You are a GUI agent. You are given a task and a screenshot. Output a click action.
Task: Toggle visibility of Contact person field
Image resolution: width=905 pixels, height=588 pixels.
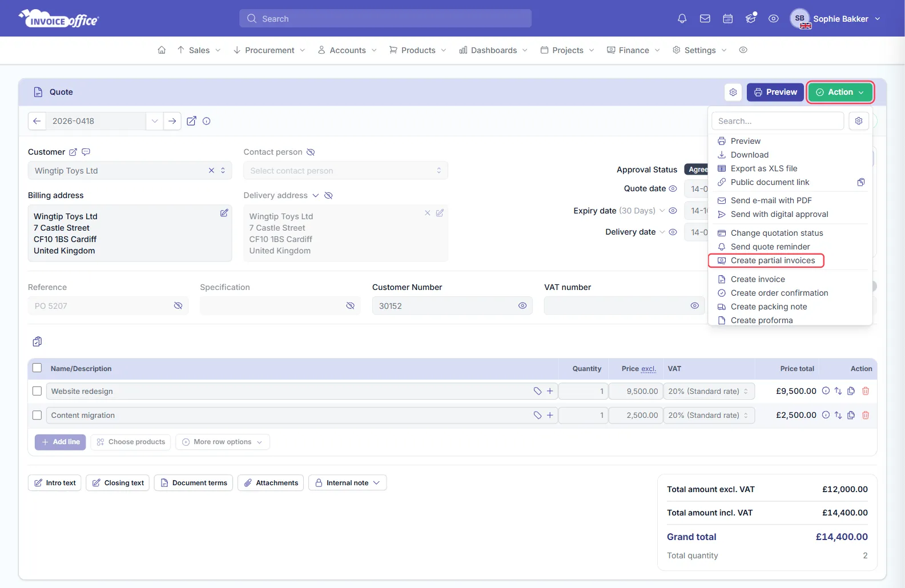pyautogui.click(x=311, y=152)
